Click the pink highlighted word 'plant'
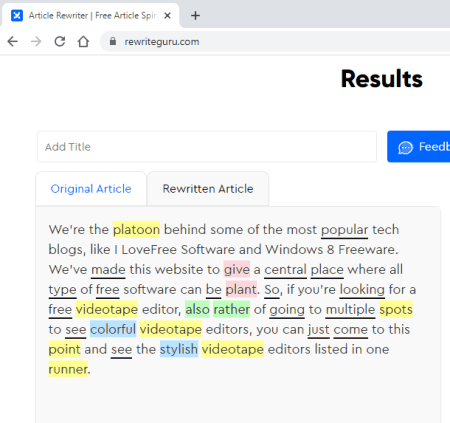This screenshot has height=423, width=450. tap(241, 290)
